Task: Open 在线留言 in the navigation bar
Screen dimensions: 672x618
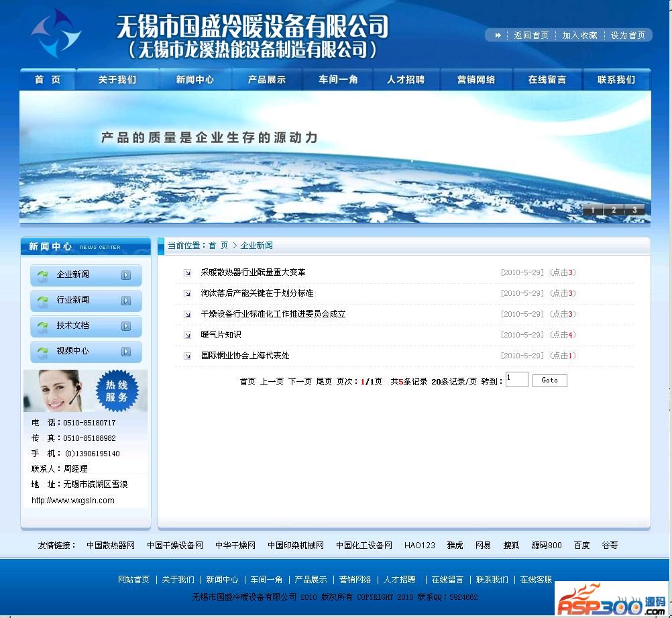Action: (547, 80)
